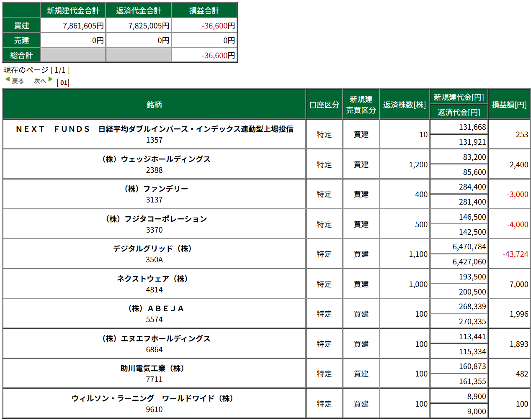Click the (株)フジタコーポレーション stock name
The height and width of the screenshot is (420, 531).
(x=154, y=219)
